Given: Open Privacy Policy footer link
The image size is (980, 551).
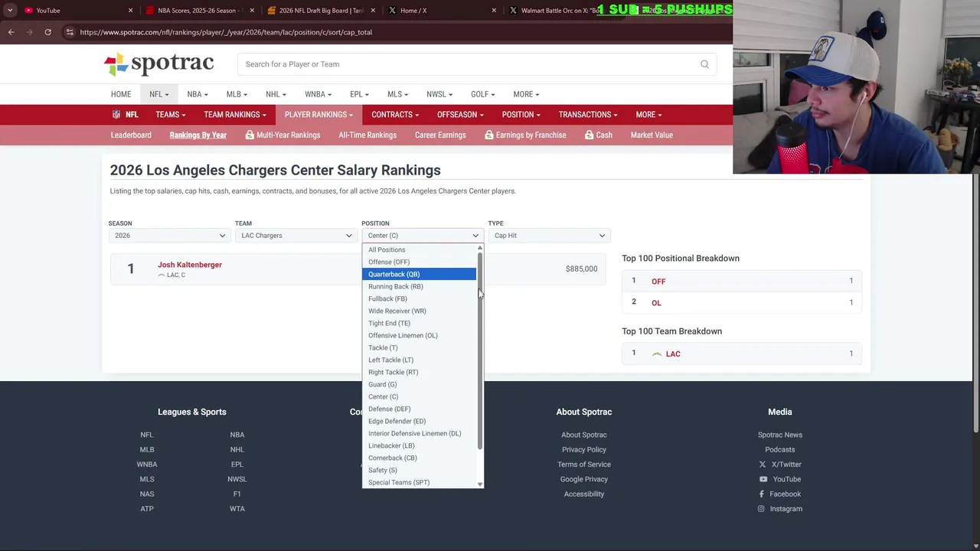Looking at the screenshot, I should [x=584, y=450].
